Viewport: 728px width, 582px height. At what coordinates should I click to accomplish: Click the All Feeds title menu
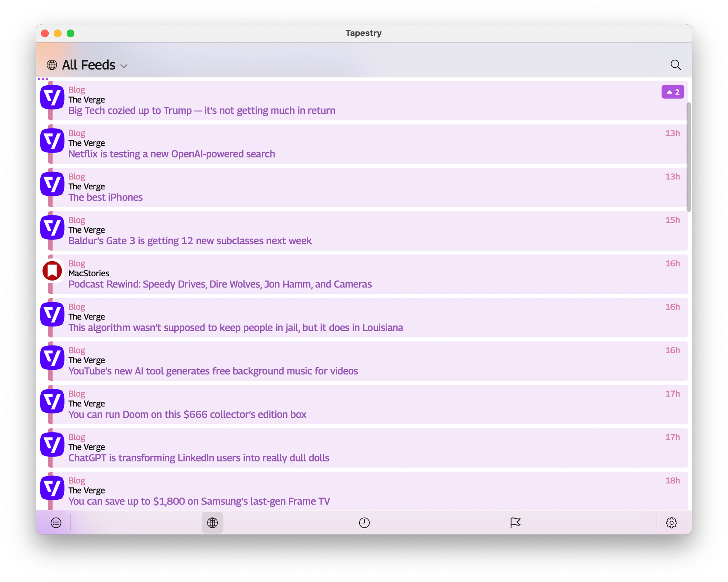(x=88, y=65)
